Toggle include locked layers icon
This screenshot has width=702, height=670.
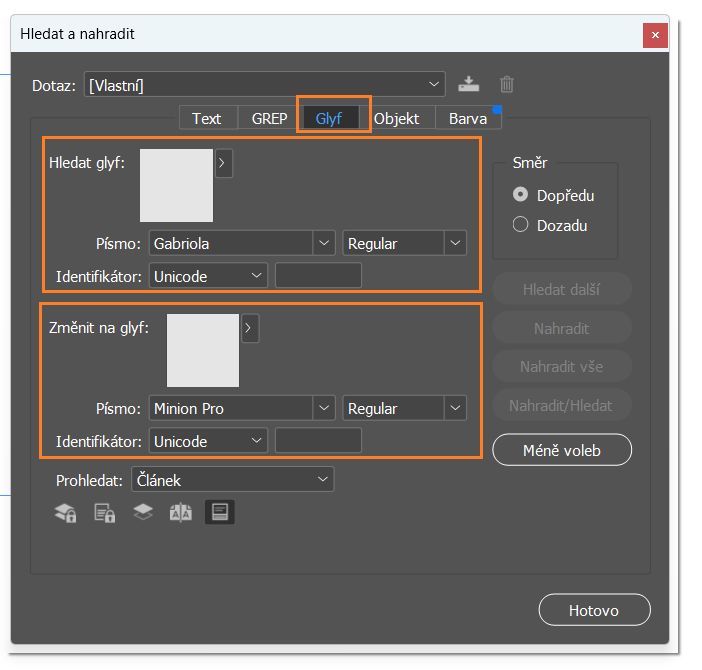[x=66, y=513]
